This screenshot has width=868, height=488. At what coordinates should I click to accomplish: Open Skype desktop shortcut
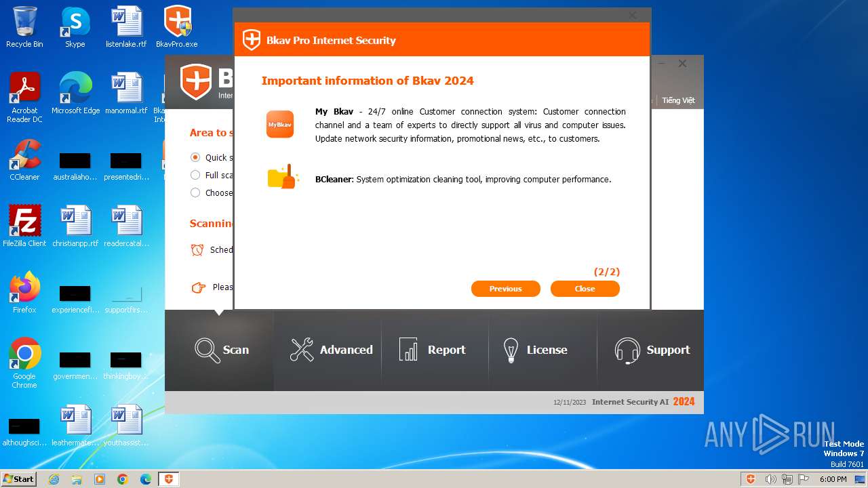tap(75, 27)
